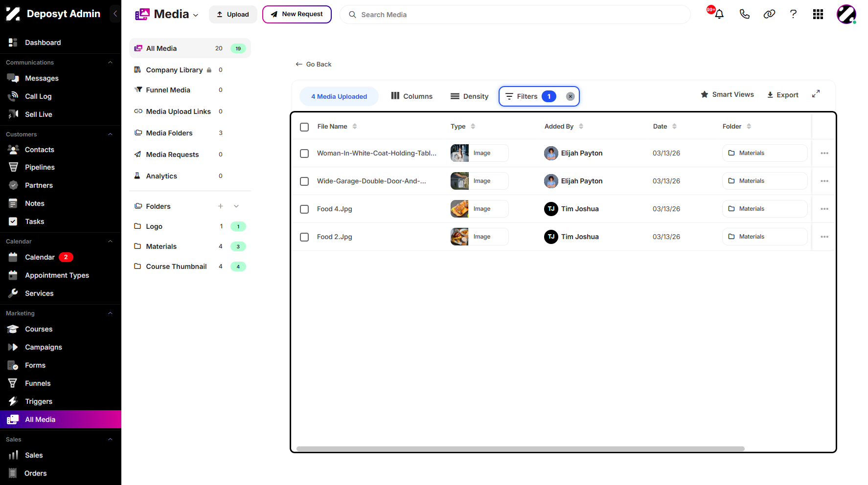Image resolution: width=868 pixels, height=485 pixels.
Task: Open row options for Wide-Garage-Double-Door file
Action: click(x=824, y=181)
